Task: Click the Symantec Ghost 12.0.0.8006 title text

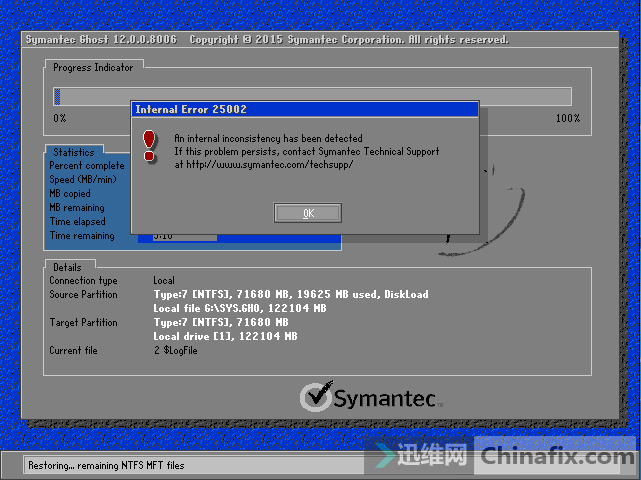Action: click(x=101, y=40)
